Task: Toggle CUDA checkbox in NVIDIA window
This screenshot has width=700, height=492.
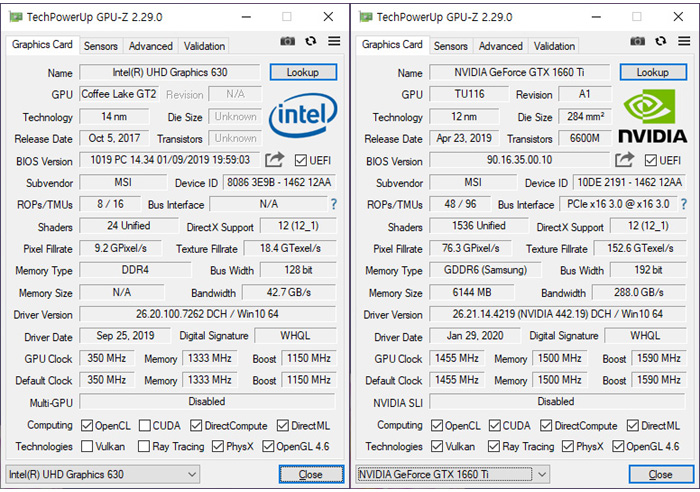Action: [x=494, y=425]
